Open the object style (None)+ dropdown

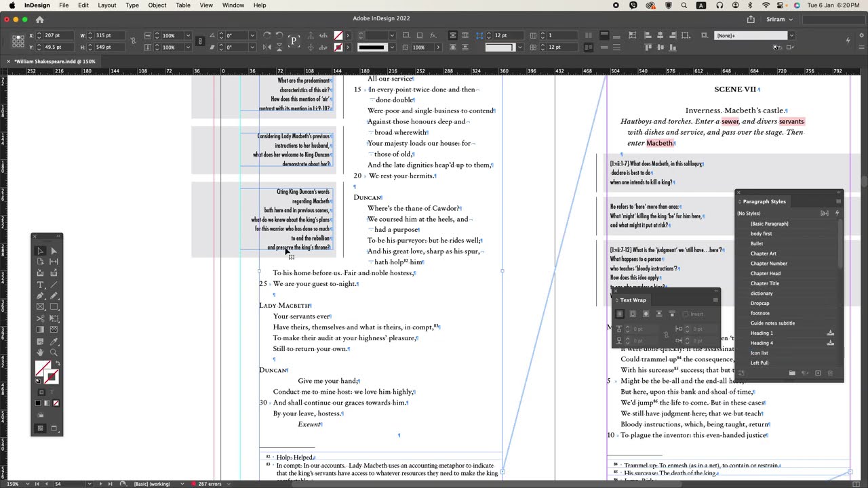[791, 35]
